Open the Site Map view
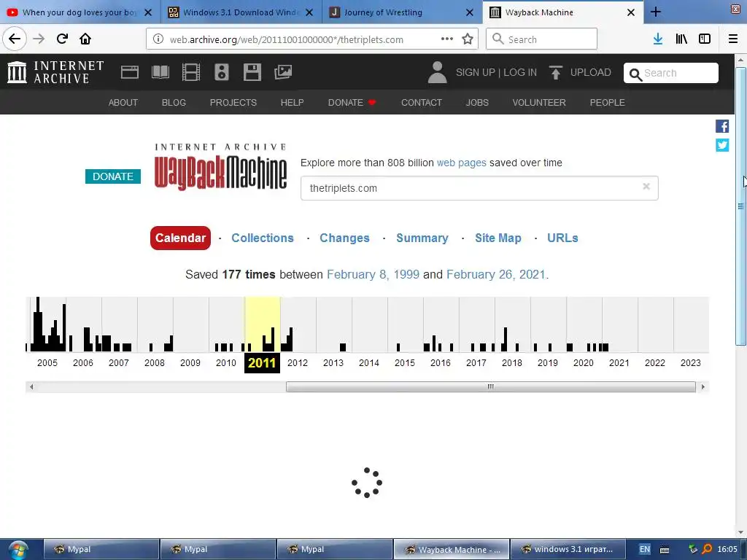 coord(498,238)
